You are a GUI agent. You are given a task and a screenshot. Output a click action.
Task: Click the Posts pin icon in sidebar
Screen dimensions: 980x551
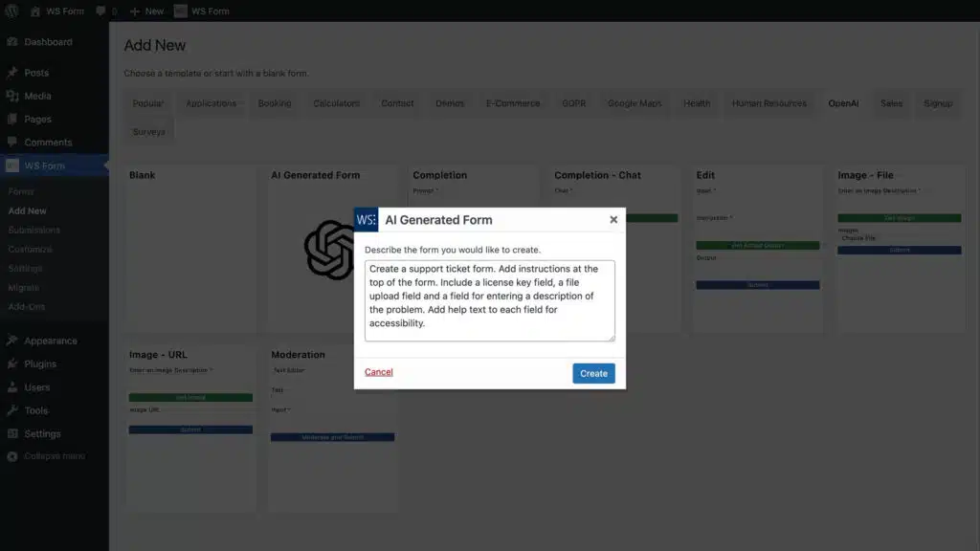pyautogui.click(x=11, y=73)
